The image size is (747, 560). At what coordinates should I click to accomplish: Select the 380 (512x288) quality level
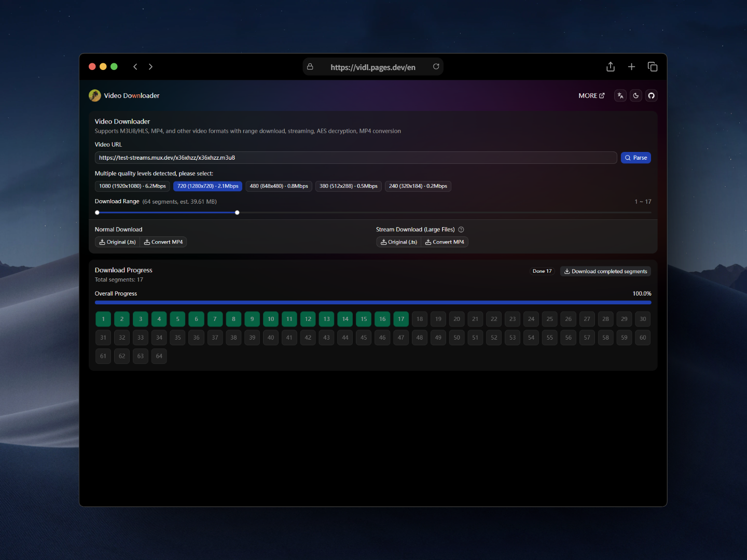tap(349, 186)
